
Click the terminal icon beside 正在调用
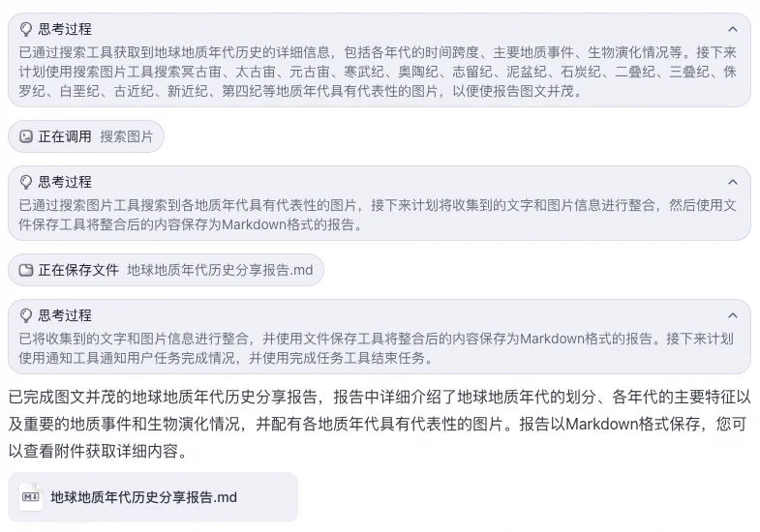(x=26, y=136)
